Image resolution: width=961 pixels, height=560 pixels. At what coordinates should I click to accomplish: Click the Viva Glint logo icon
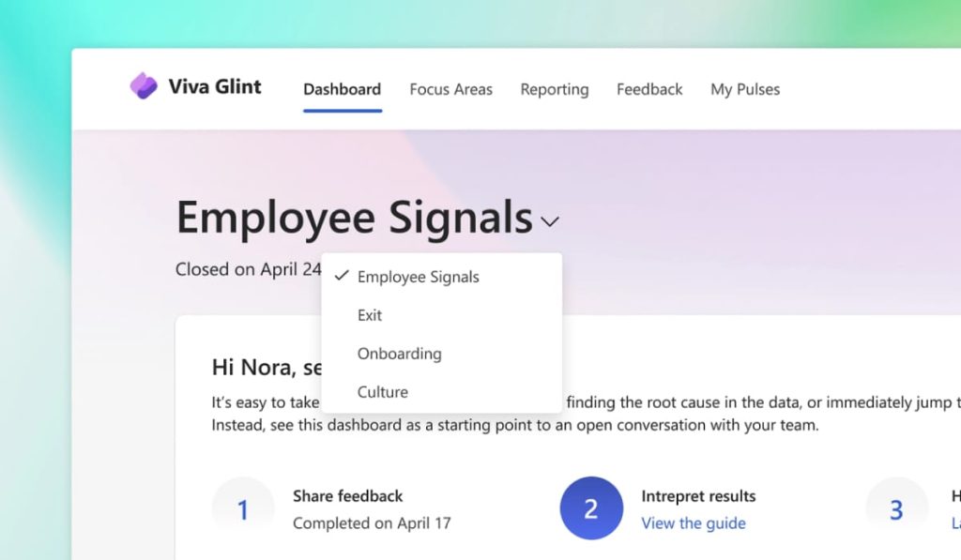click(x=144, y=85)
